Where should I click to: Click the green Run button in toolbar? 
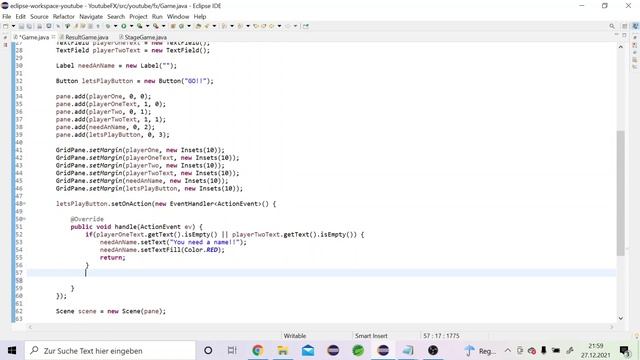(x=124, y=26)
